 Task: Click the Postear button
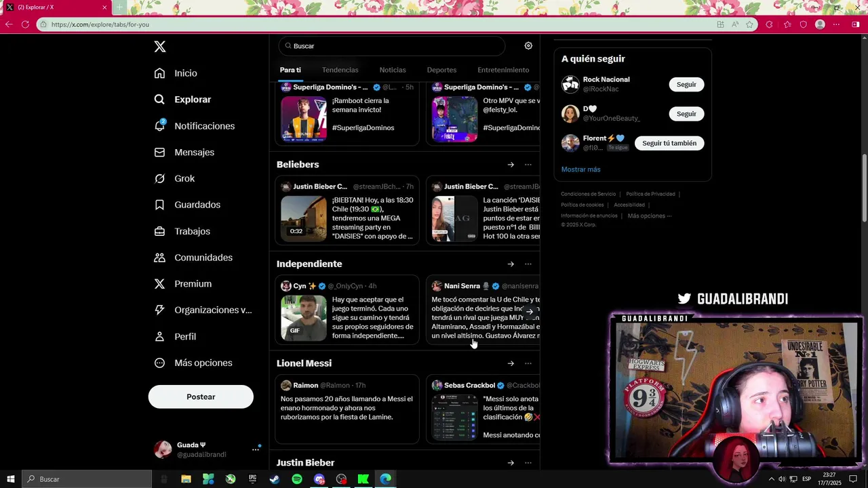click(x=201, y=396)
